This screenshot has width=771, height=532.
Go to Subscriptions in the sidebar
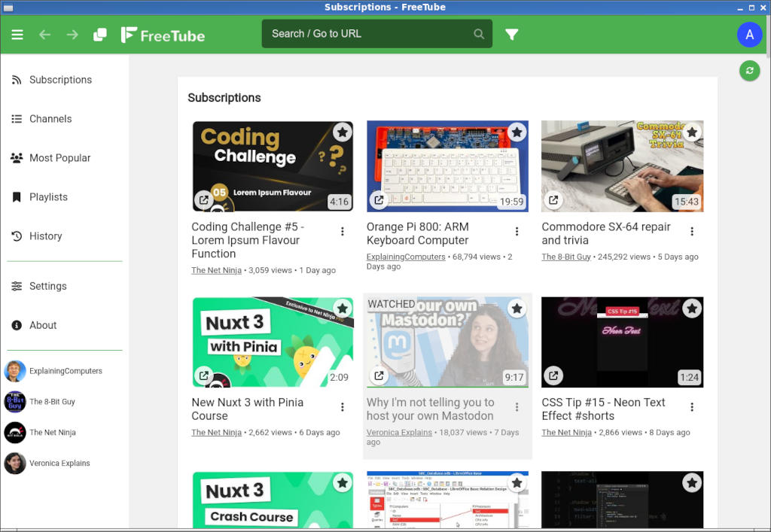(x=65, y=80)
